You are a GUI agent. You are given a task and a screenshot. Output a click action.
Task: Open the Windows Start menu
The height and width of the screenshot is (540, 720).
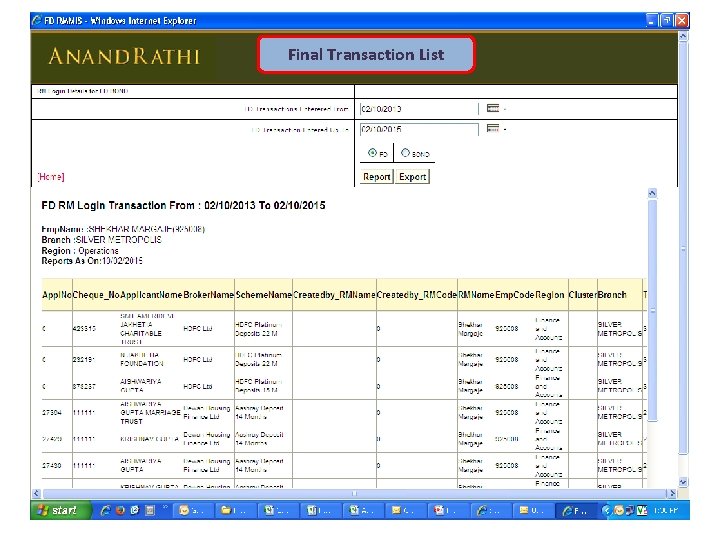[60, 510]
